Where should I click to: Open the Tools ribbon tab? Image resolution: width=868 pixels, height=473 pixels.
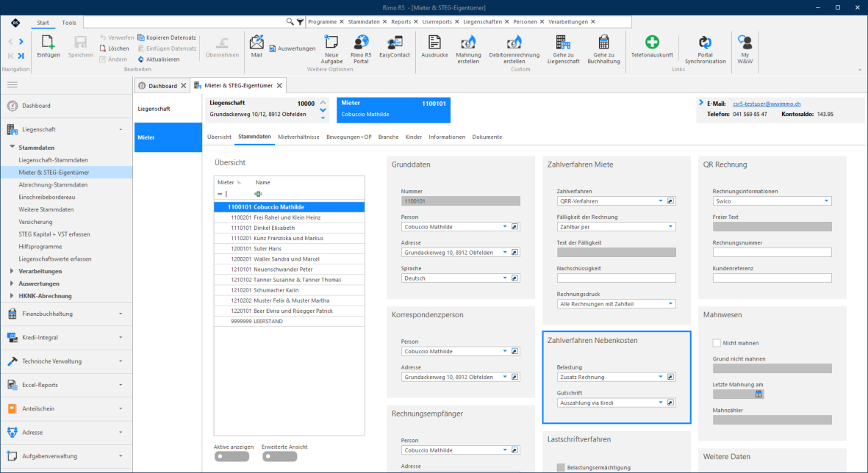69,23
